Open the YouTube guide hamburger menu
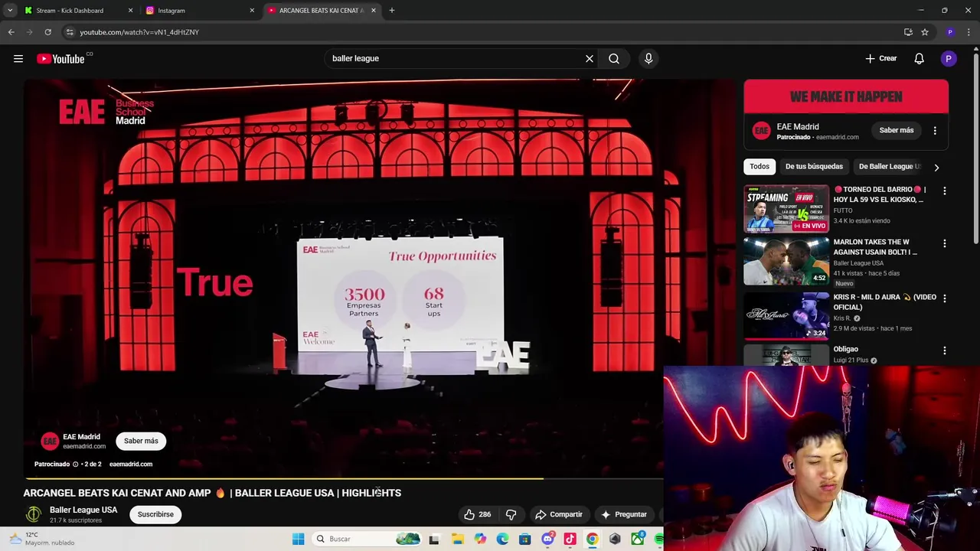The image size is (980, 551). pyautogui.click(x=18, y=58)
